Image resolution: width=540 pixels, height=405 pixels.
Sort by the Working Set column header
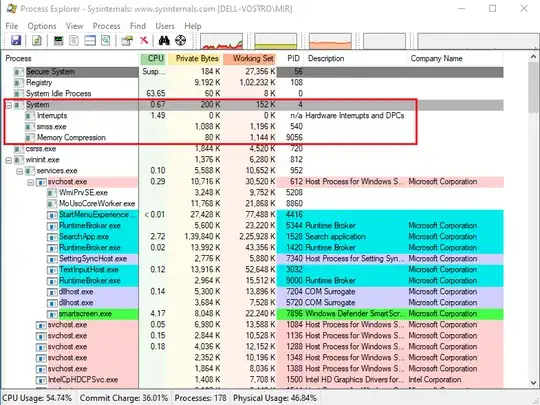250,59
